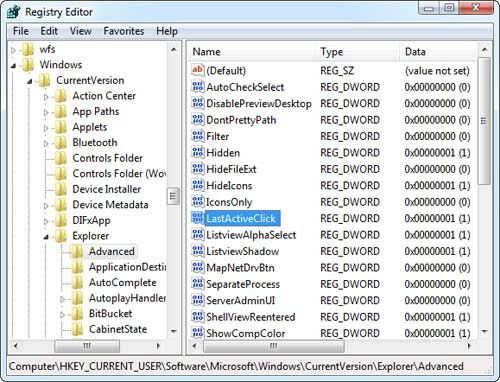Open the Help menu
Screen dimensions: 500x382
point(167,31)
